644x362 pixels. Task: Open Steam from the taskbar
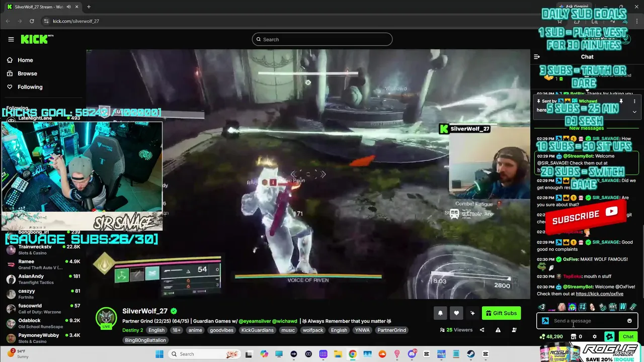click(x=471, y=354)
